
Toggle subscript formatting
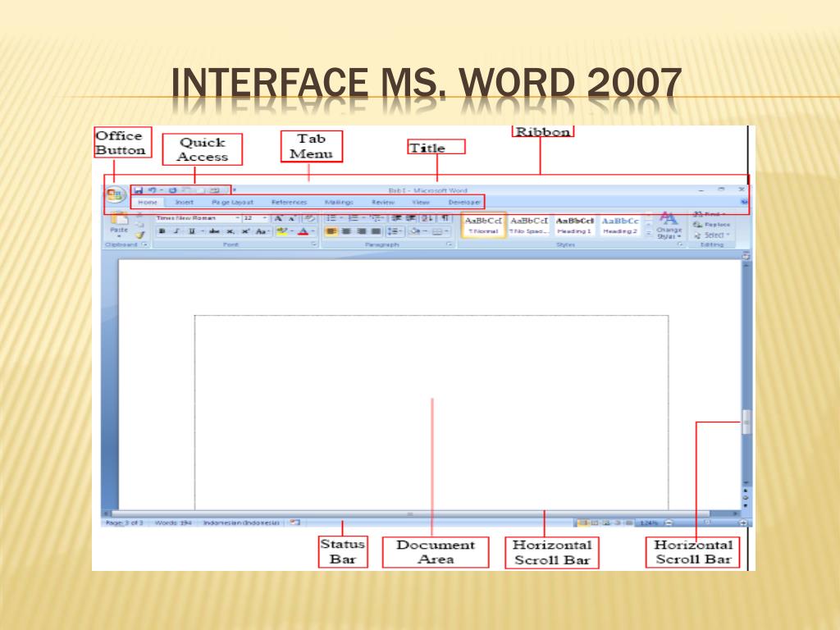point(230,231)
